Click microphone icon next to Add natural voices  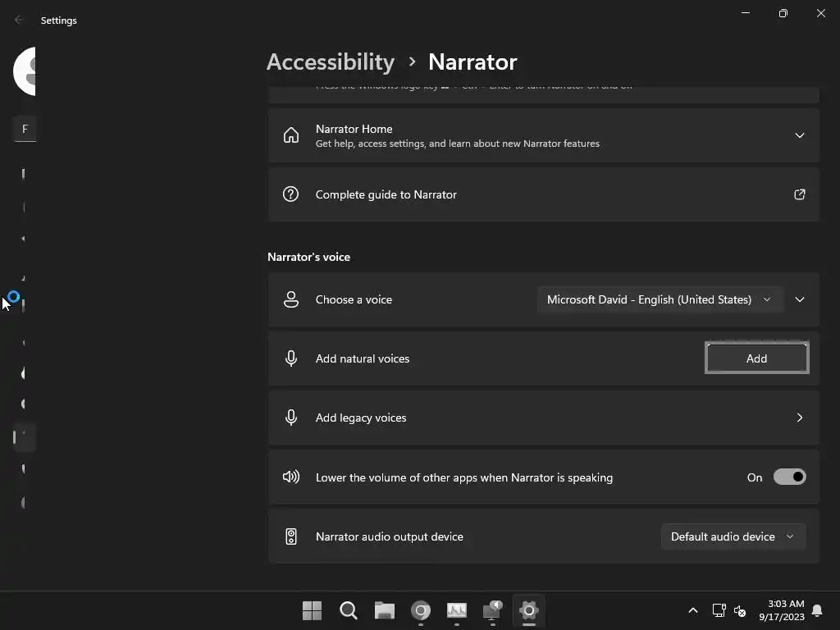291,358
